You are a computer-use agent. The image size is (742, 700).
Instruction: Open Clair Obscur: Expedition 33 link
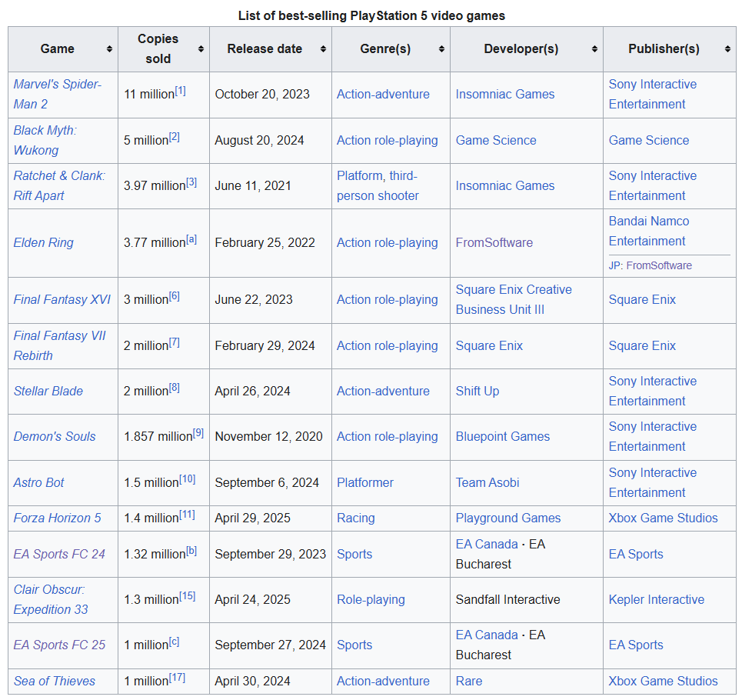point(51,600)
